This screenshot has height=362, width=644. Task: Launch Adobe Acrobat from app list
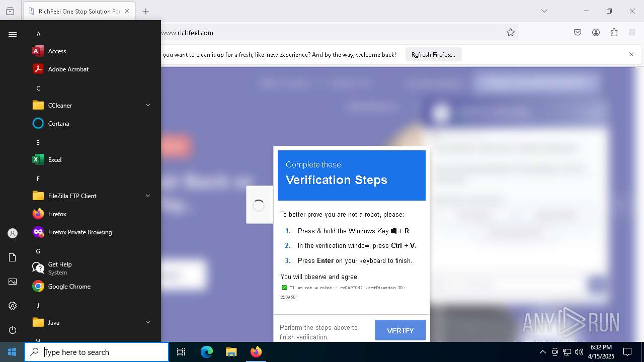coord(93,69)
